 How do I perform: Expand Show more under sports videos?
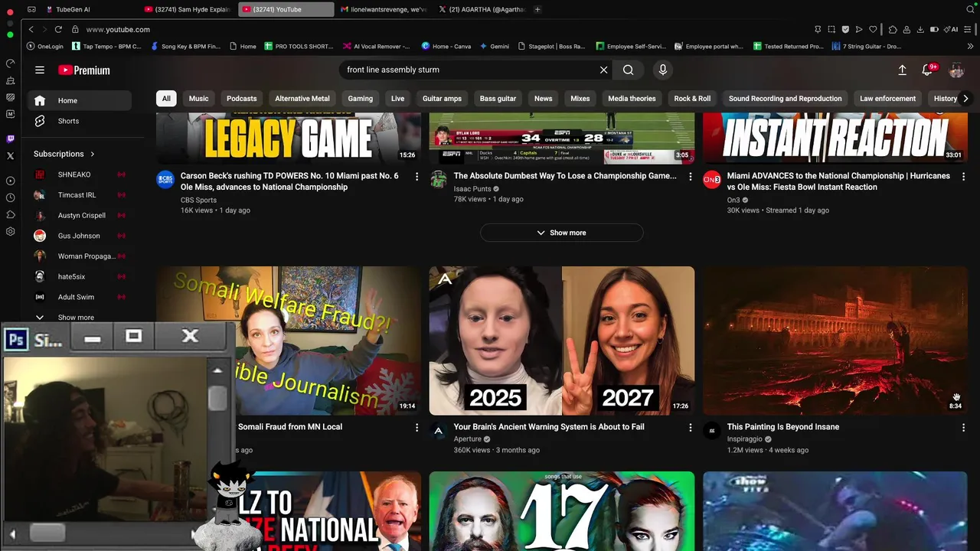point(562,233)
